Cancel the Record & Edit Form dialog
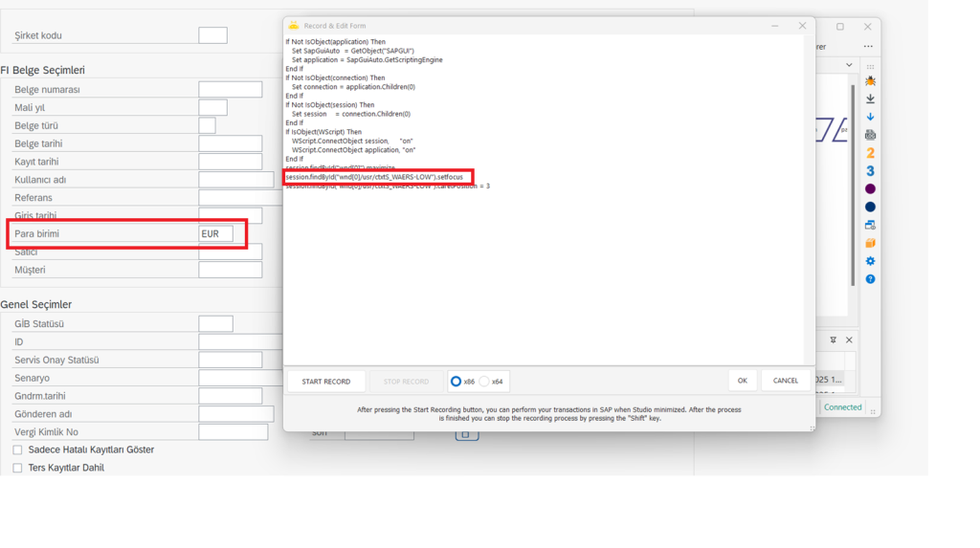 [x=786, y=381]
